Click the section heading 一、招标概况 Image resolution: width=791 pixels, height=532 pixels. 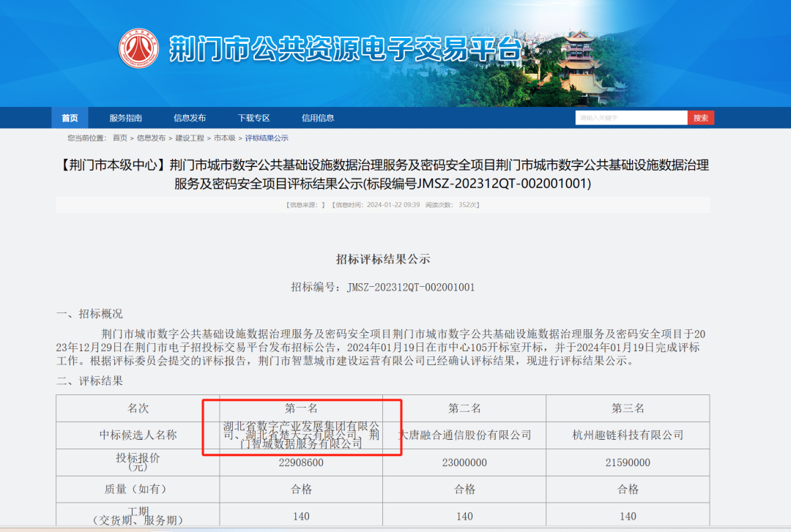click(x=89, y=314)
